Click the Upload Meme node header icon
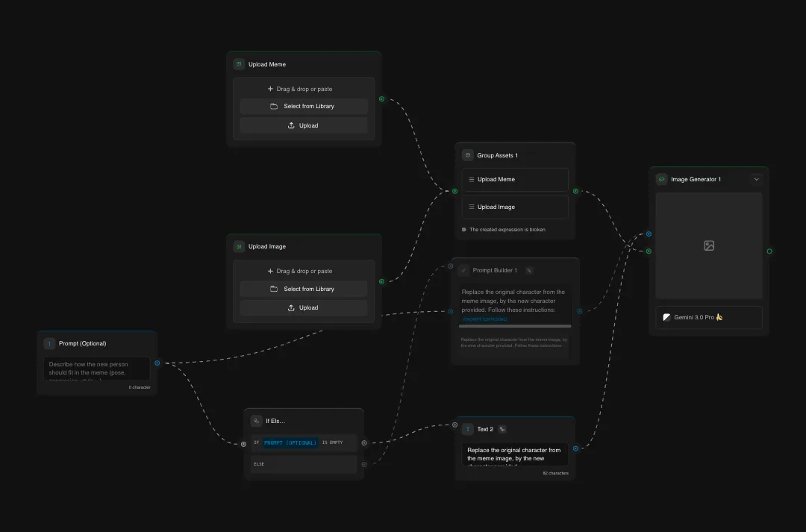 (x=239, y=64)
